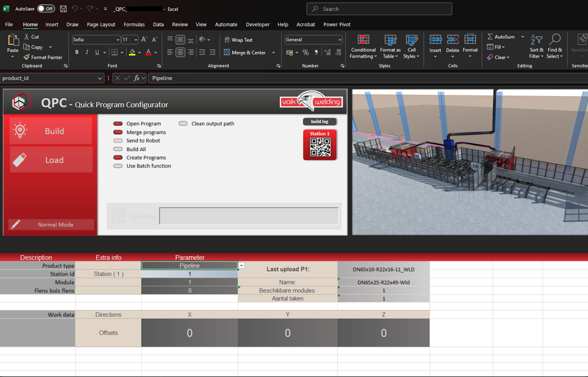This screenshot has height=377, width=588.
Task: Switch to the Page Layout tab
Action: (101, 25)
